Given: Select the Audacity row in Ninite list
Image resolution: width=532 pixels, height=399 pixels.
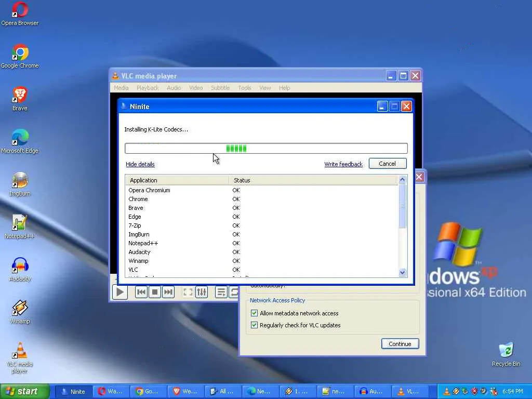Looking at the screenshot, I should (262, 252).
